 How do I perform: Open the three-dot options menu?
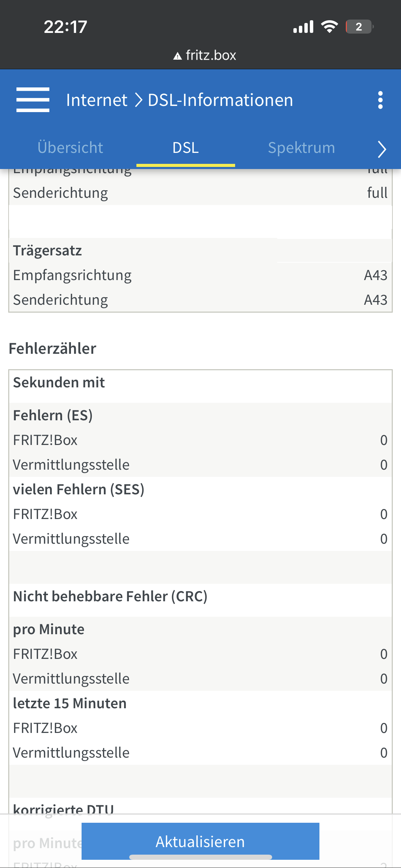[x=380, y=100]
